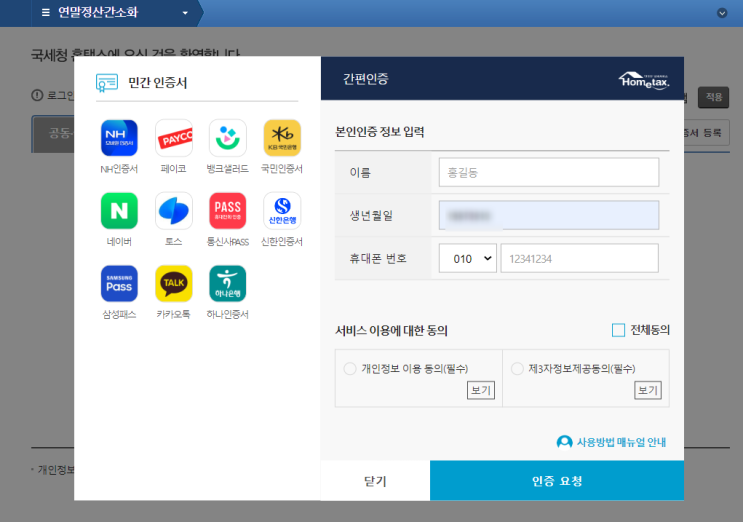Image resolution: width=743 pixels, height=522 pixels.
Task: Check the 전체동의 checkbox
Action: tap(618, 330)
